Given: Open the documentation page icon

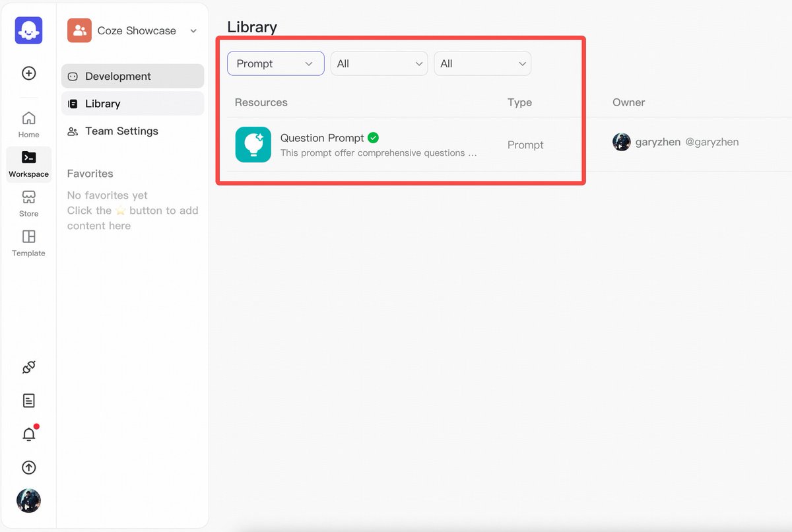Looking at the screenshot, I should [28, 401].
